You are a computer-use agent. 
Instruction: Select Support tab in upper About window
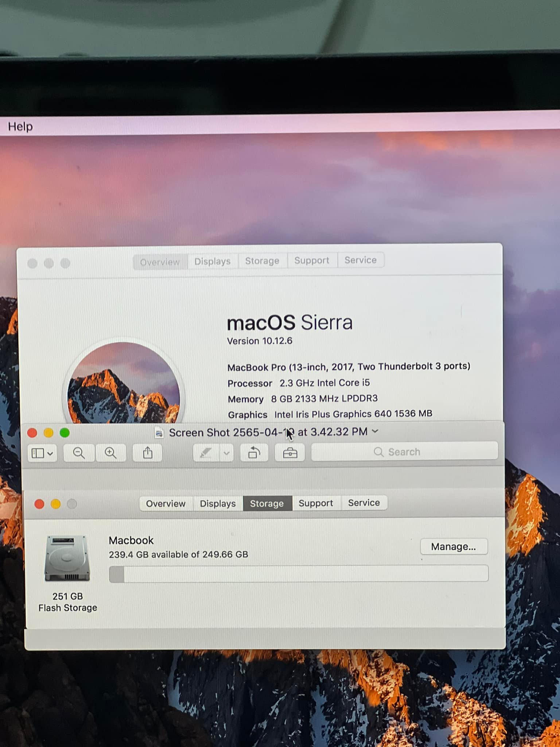click(312, 260)
